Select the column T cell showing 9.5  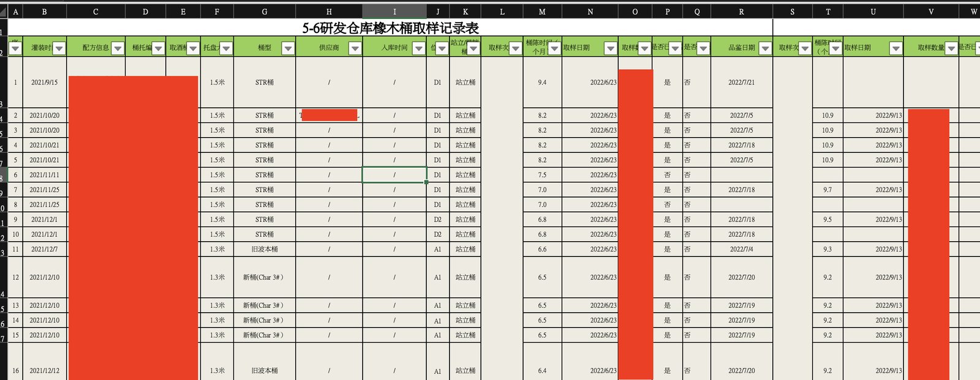pos(827,220)
